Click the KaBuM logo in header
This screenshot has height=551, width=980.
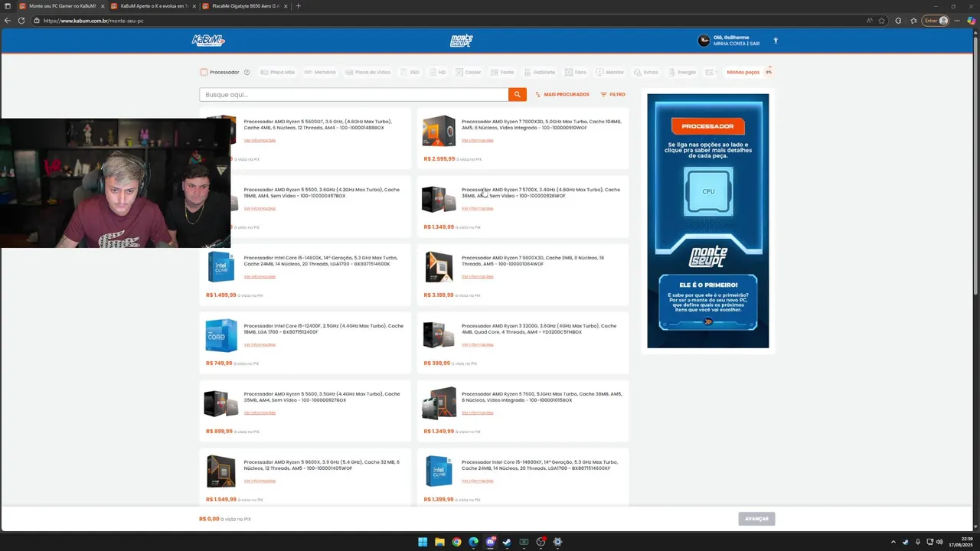tap(208, 41)
